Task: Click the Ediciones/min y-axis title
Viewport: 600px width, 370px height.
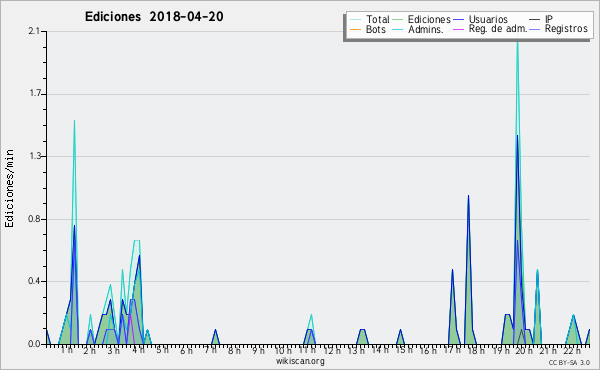Action: (x=9, y=188)
